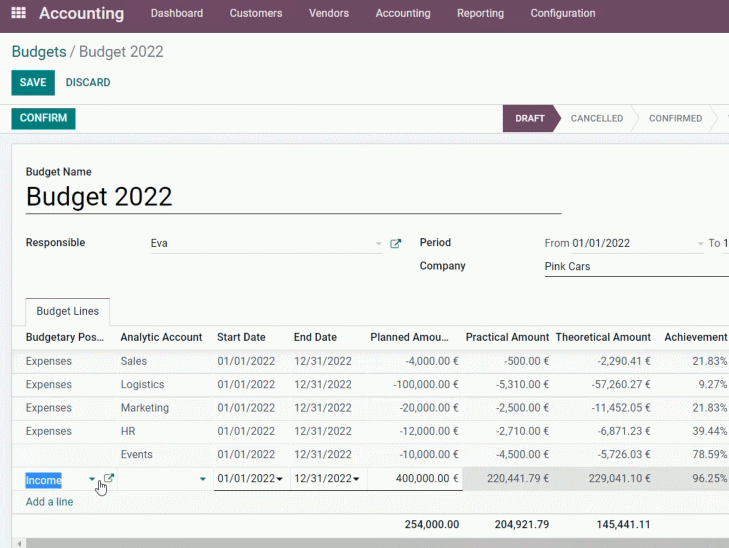This screenshot has height=548, width=729.
Task: Open the Accounting menu item
Action: click(x=403, y=13)
